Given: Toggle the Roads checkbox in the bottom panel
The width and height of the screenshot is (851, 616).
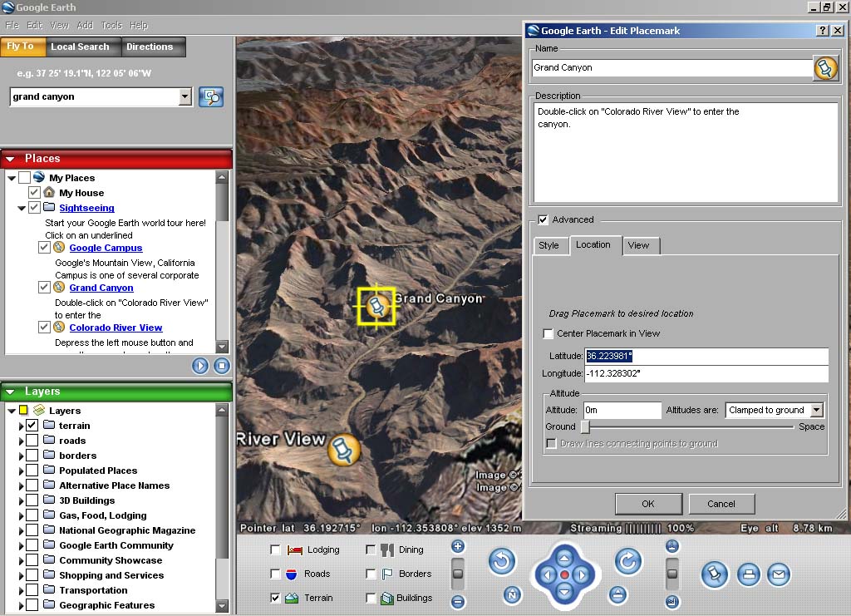Looking at the screenshot, I should 275,574.
